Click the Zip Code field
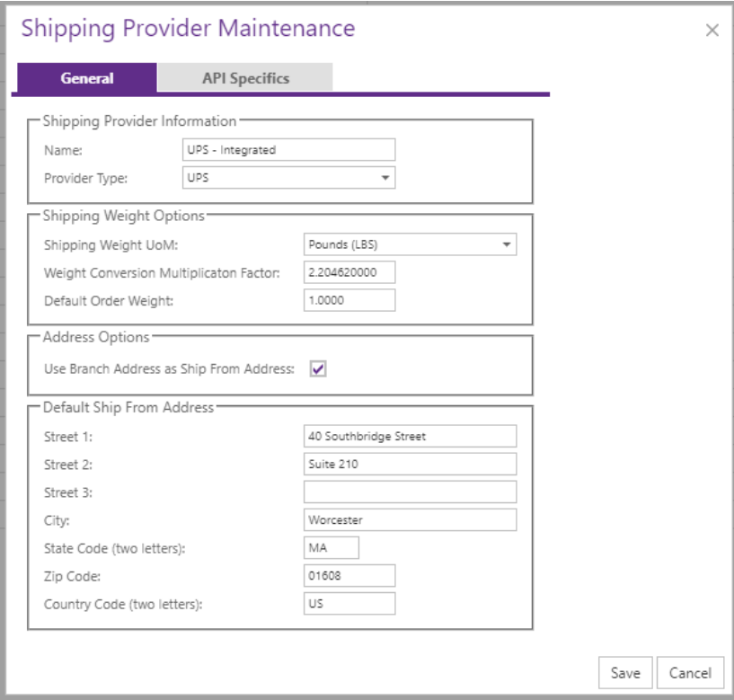Image resolution: width=734 pixels, height=700 pixels. pos(349,575)
